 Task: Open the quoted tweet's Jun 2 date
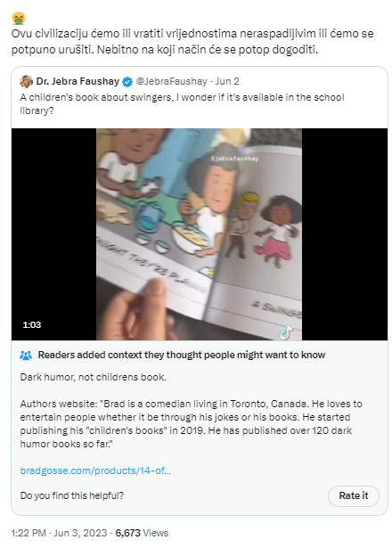(227, 81)
